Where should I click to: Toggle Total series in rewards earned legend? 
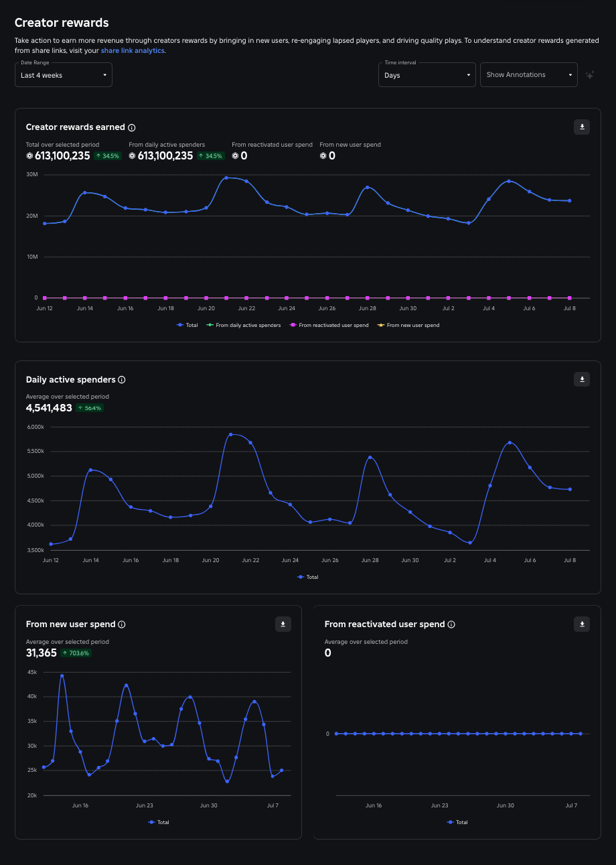pyautogui.click(x=187, y=325)
